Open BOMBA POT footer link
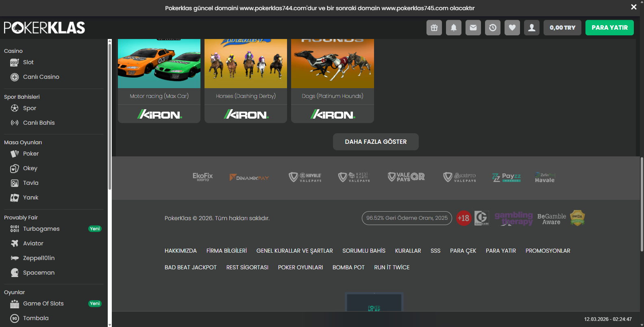644x327 pixels. (348, 267)
